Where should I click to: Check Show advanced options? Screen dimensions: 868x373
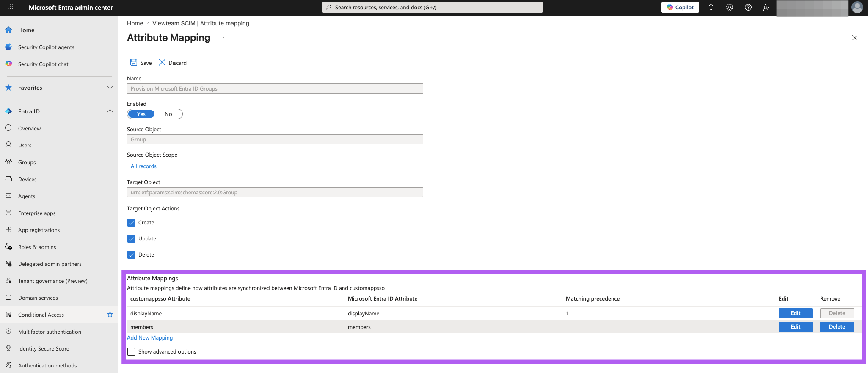[x=131, y=352]
